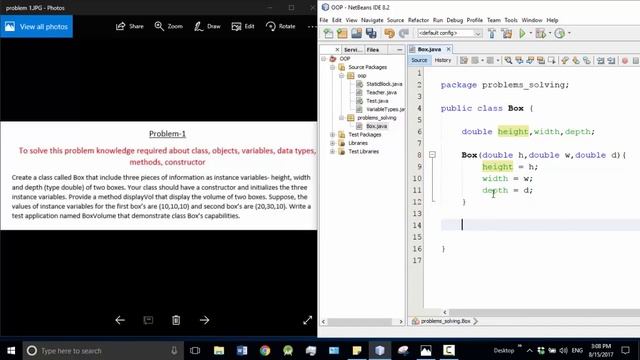Screen dimensions: 640x360
Task: Click the Source view button
Action: [419, 60]
